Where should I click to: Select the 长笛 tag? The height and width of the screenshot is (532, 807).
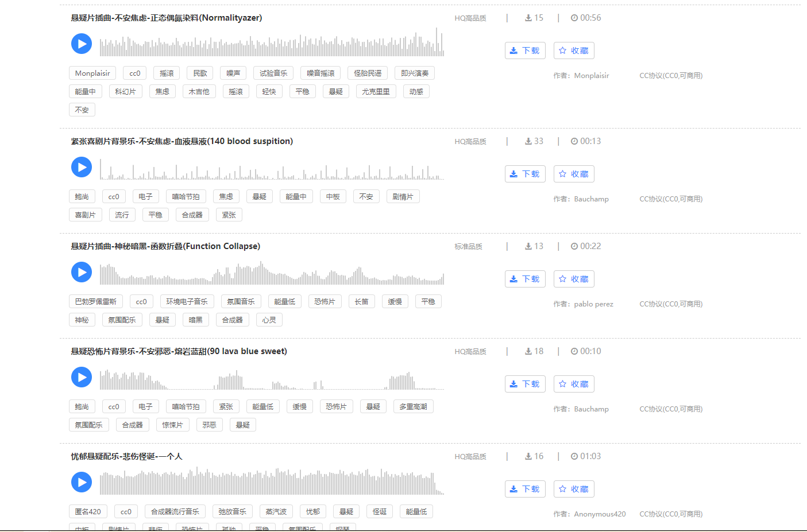[362, 301]
